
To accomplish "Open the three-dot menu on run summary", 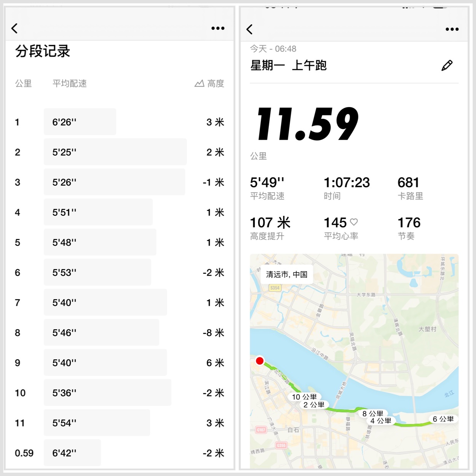I will point(452,29).
